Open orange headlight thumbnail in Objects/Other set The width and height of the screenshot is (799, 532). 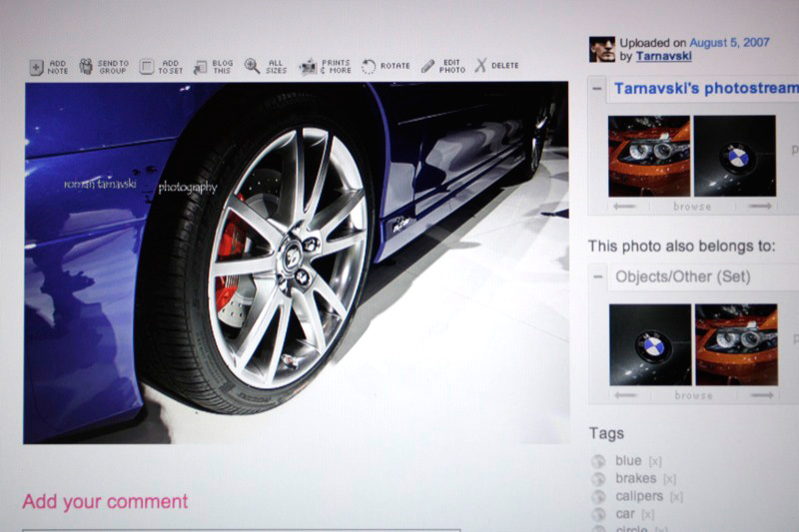pos(736,344)
